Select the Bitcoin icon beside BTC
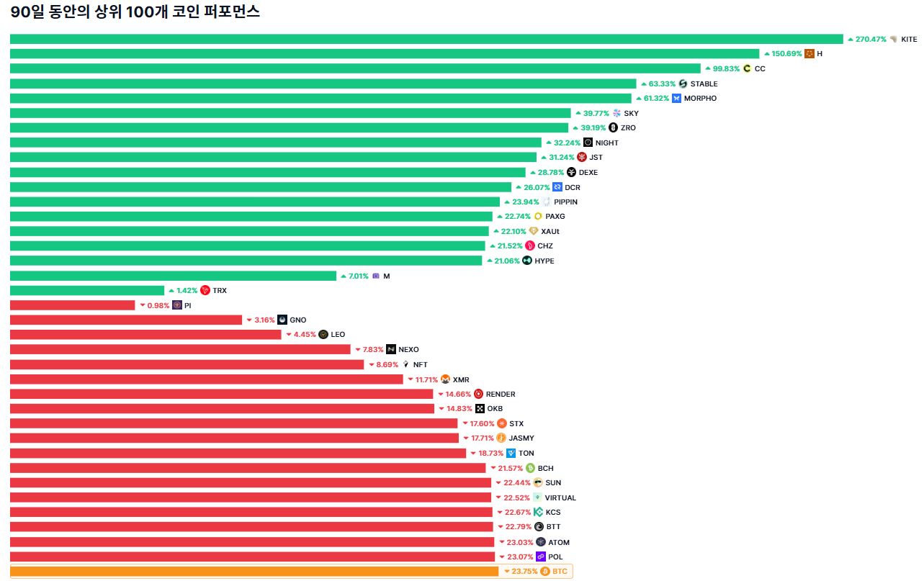The width and height of the screenshot is (924, 581). tap(545, 572)
